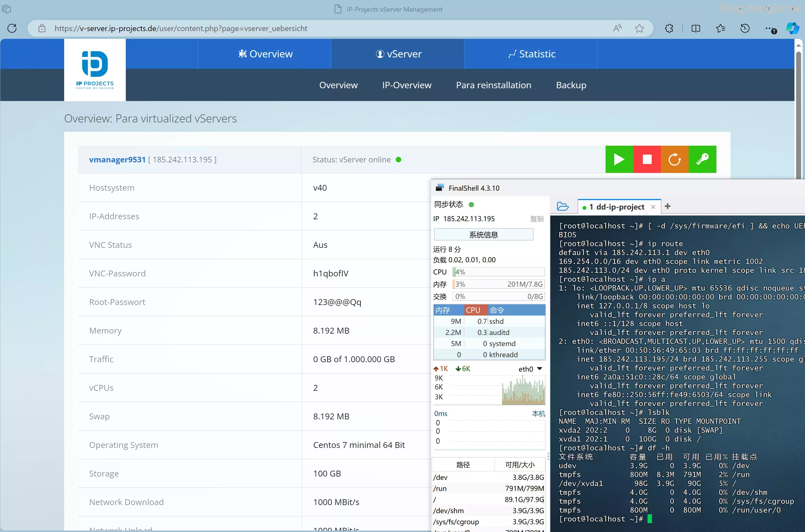Click the 复制 copy IP link

(x=536, y=219)
